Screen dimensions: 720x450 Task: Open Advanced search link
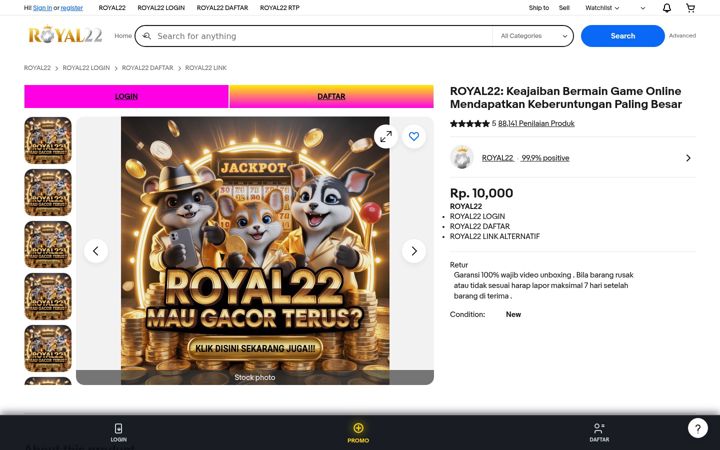pos(682,35)
